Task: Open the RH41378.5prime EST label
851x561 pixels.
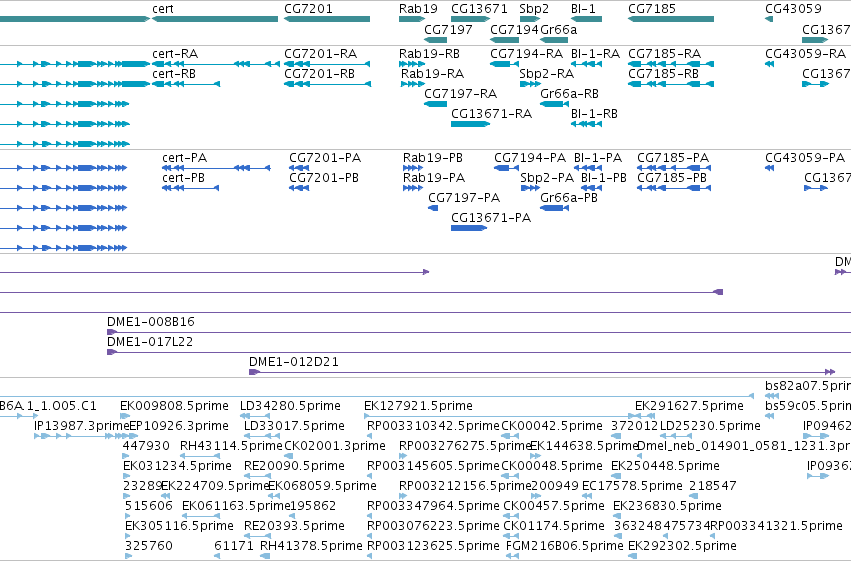Action: (311, 546)
